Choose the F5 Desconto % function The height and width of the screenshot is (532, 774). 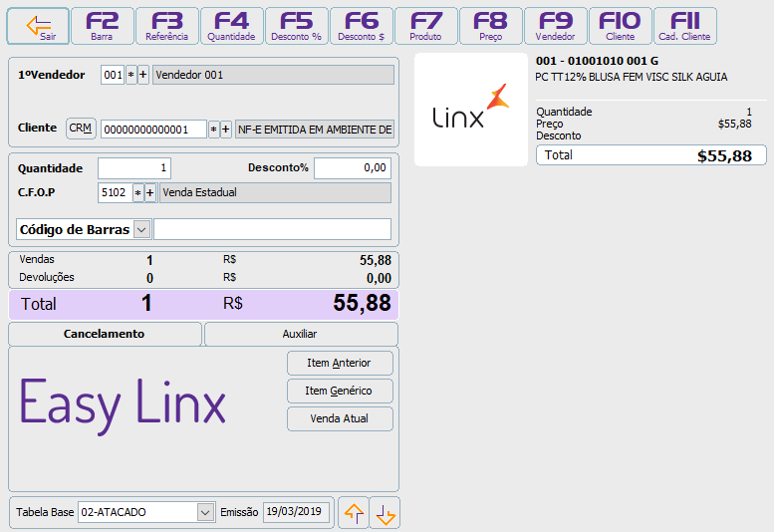coord(296,26)
